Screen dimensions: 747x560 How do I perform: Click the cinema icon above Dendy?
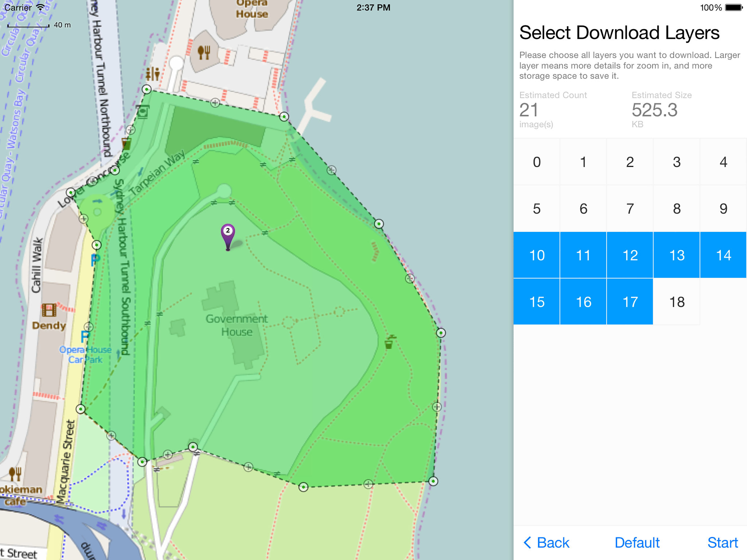coord(49,310)
